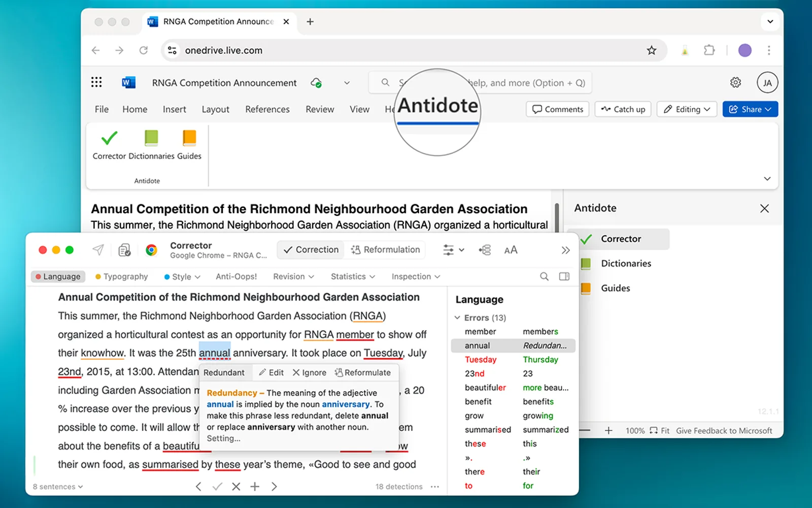Reject the detection with the X icon at bottom
Image resolution: width=812 pixels, height=508 pixels.
[x=236, y=486]
